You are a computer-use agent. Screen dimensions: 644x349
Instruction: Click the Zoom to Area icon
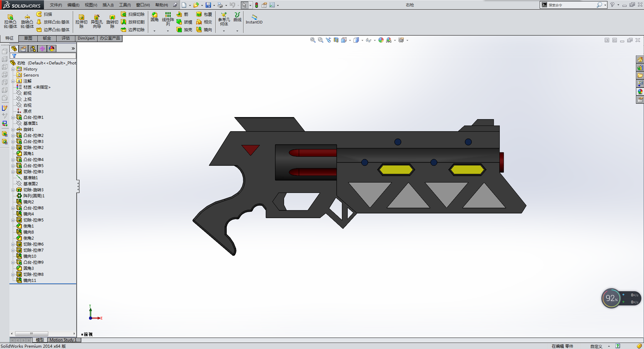(x=321, y=40)
